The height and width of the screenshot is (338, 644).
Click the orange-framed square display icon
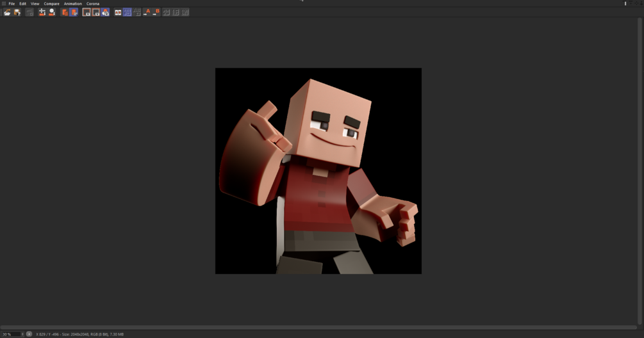[x=95, y=12]
